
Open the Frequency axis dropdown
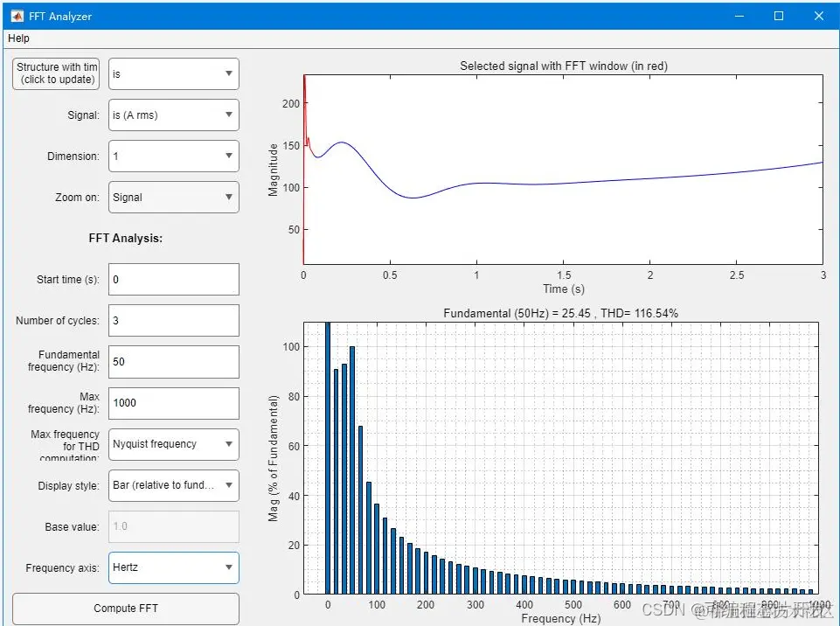point(174,567)
